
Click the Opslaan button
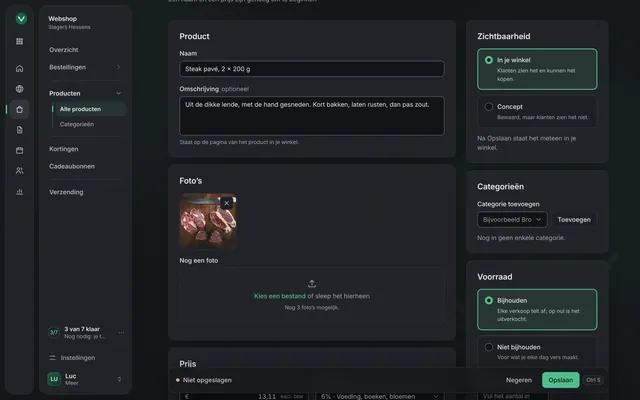pyautogui.click(x=560, y=380)
